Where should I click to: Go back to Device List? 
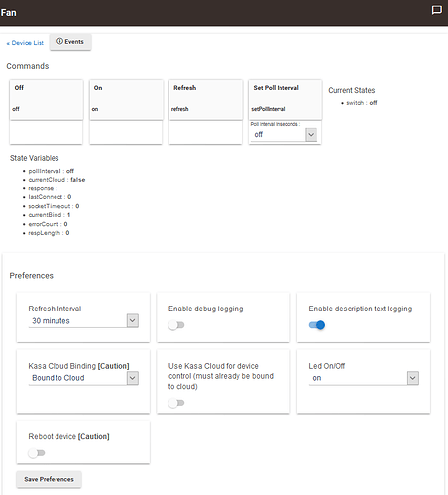pyautogui.click(x=25, y=43)
